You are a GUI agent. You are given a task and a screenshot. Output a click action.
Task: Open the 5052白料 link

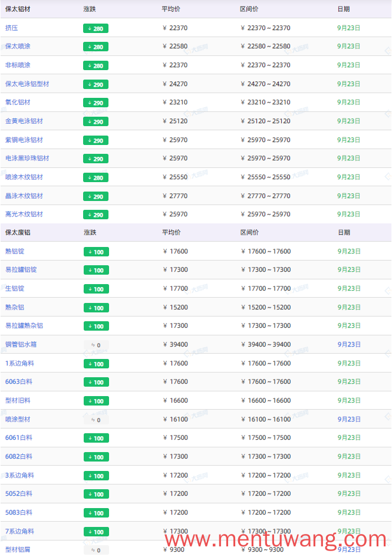19,493
